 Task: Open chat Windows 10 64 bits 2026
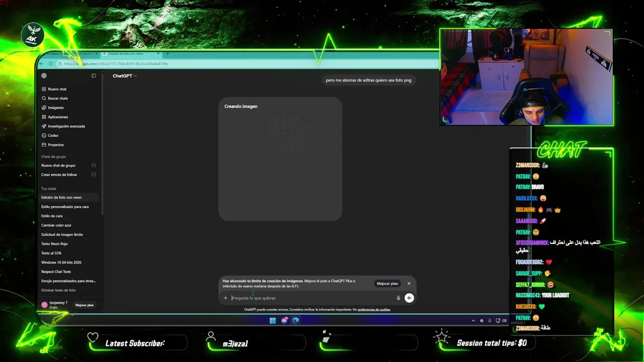tap(61, 262)
